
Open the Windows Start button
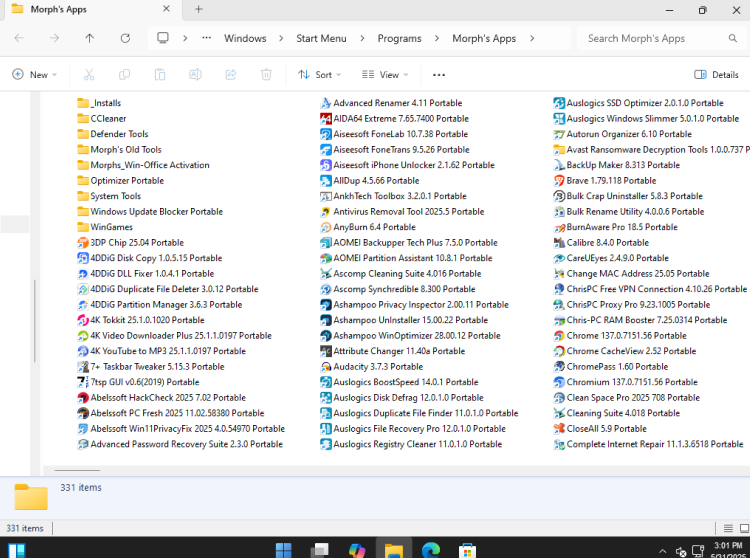(x=284, y=550)
